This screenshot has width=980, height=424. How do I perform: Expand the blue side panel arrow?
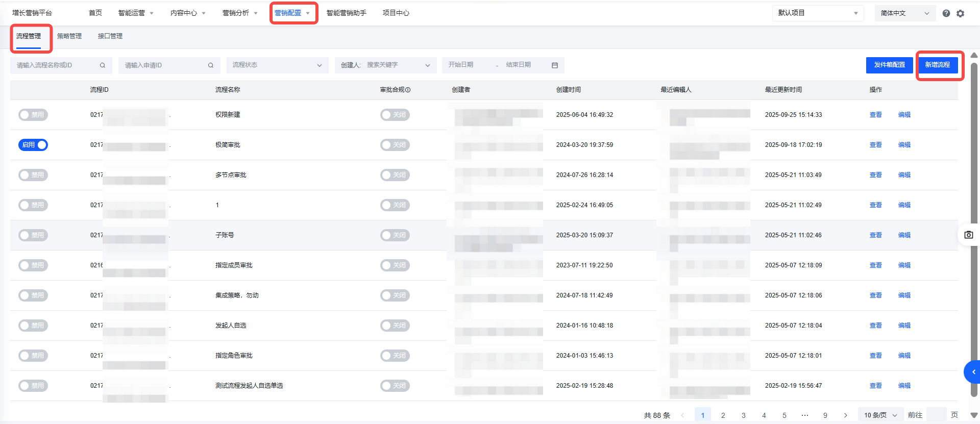click(x=973, y=372)
